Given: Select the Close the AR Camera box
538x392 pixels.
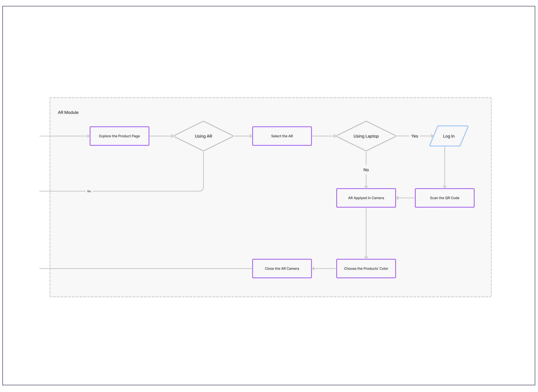Looking at the screenshot, I should [282, 269].
